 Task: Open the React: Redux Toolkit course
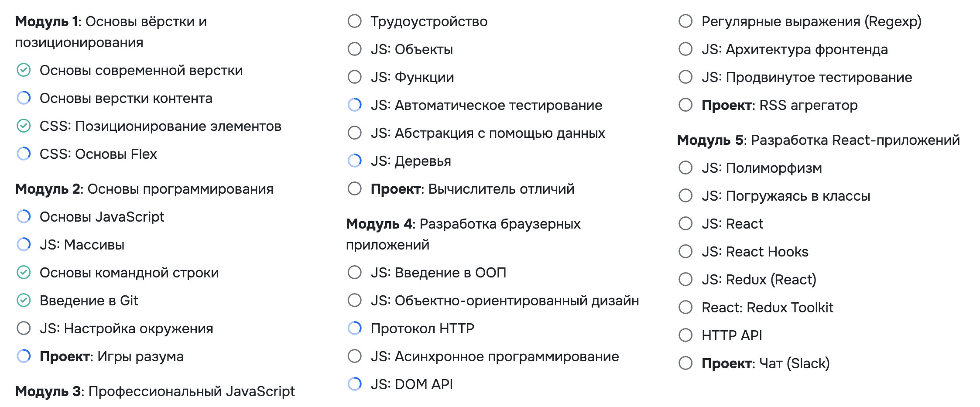tap(767, 308)
